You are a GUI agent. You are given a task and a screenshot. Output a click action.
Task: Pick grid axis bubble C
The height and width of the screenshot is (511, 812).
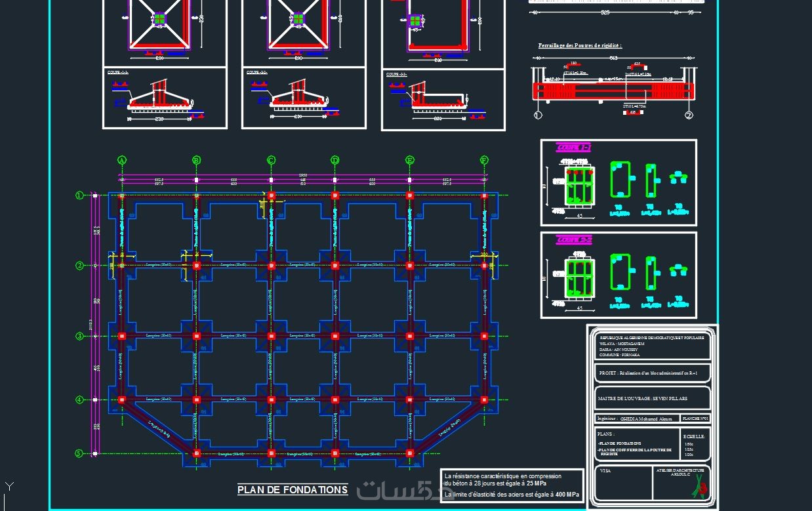click(271, 160)
